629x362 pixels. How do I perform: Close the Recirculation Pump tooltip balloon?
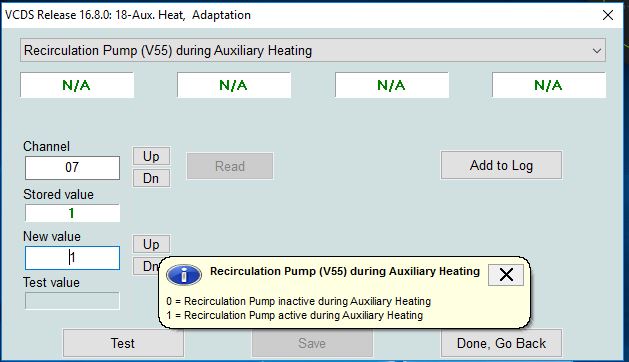point(506,275)
